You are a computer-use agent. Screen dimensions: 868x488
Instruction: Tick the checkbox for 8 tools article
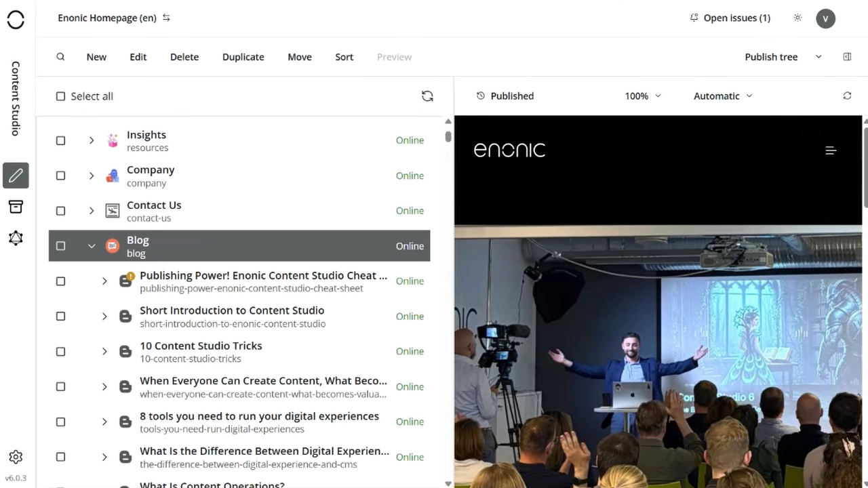click(60, 422)
